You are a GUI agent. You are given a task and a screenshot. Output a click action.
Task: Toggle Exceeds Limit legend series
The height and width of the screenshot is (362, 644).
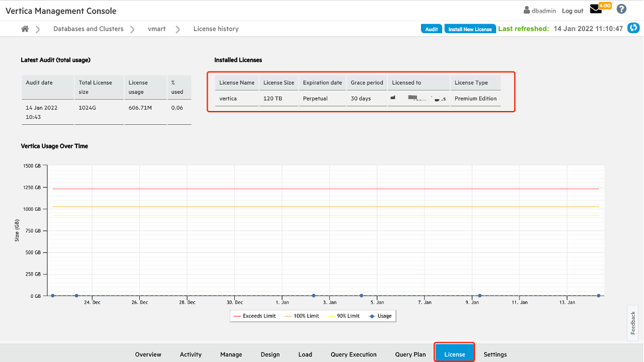[255, 316]
